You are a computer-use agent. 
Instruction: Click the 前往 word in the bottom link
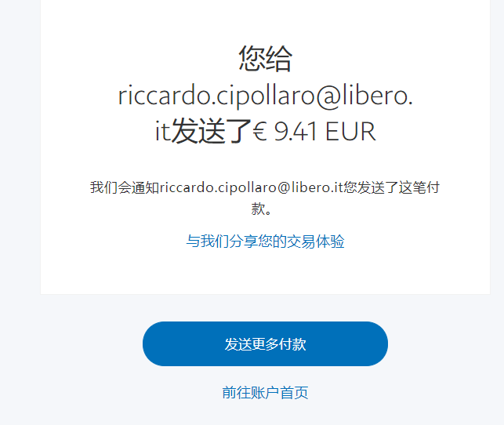(236, 393)
